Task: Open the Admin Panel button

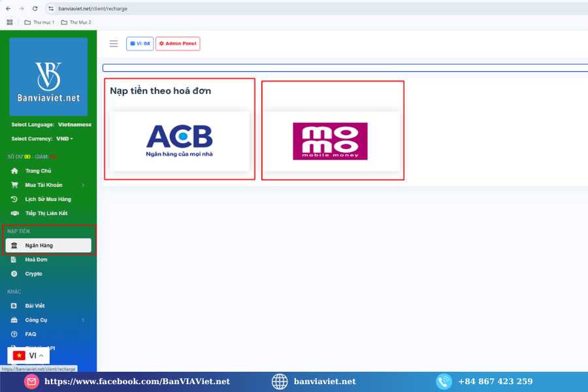Action: tap(178, 44)
